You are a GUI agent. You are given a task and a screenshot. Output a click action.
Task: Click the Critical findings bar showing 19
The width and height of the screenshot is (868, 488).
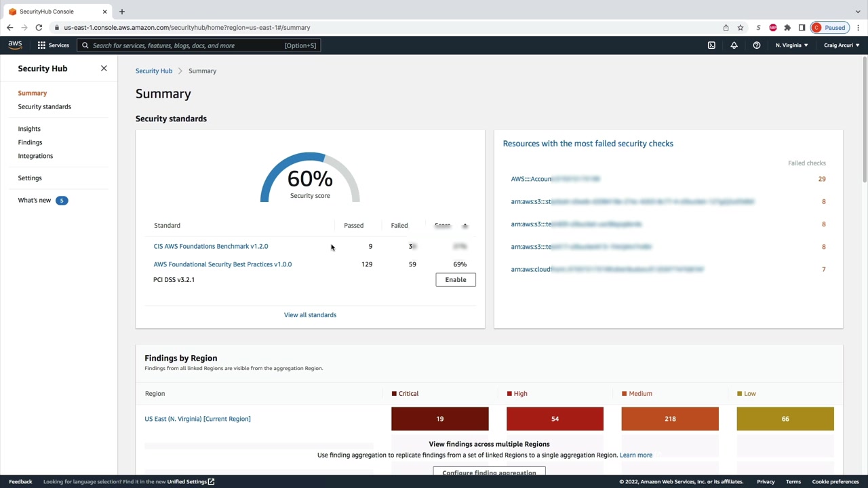click(440, 419)
